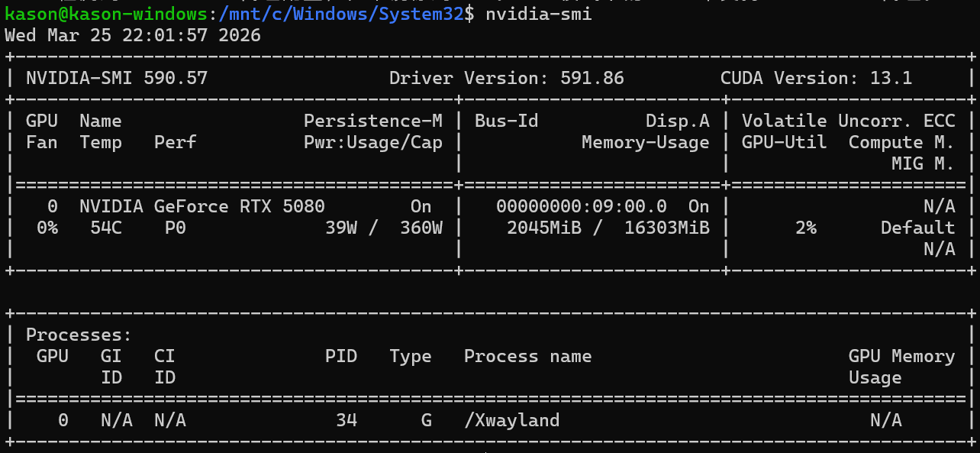Screen dimensions: 980x453
Task: Click the prompt user 'kason@kason-windows'
Action: click(106, 15)
